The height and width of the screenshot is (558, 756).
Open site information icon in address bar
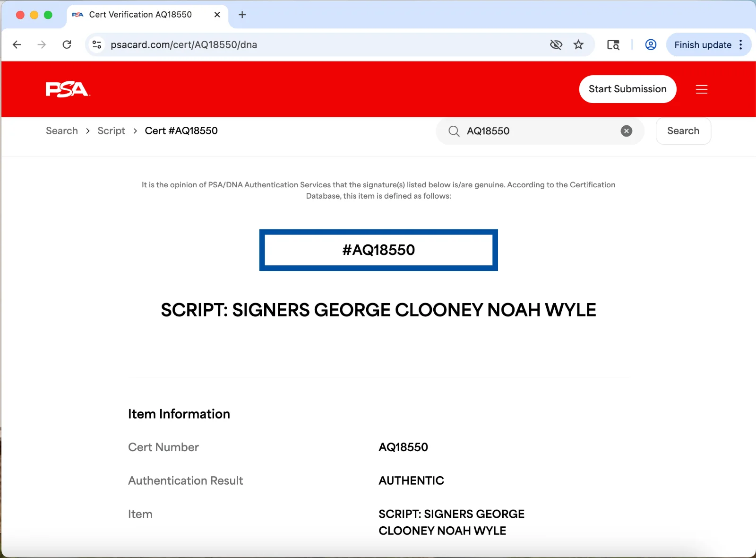pos(97,44)
